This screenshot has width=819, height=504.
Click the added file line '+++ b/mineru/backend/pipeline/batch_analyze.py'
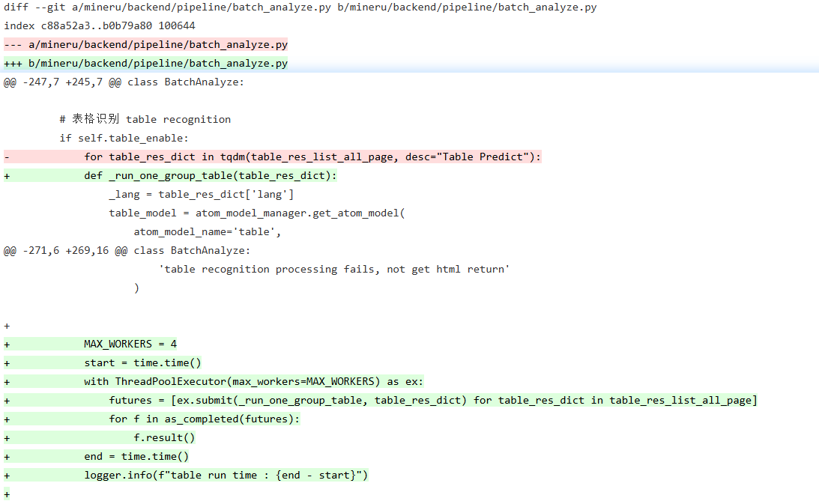145,63
